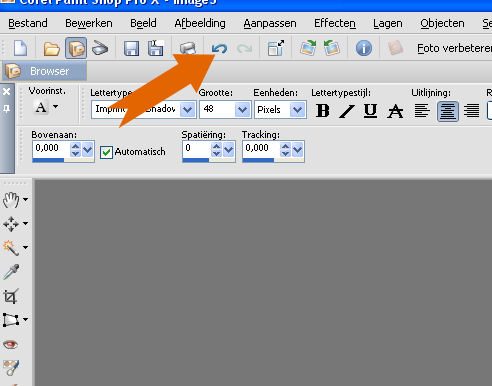Toggle the Automatisch checkbox
Viewport: 492px width, 386px height.
(106, 152)
